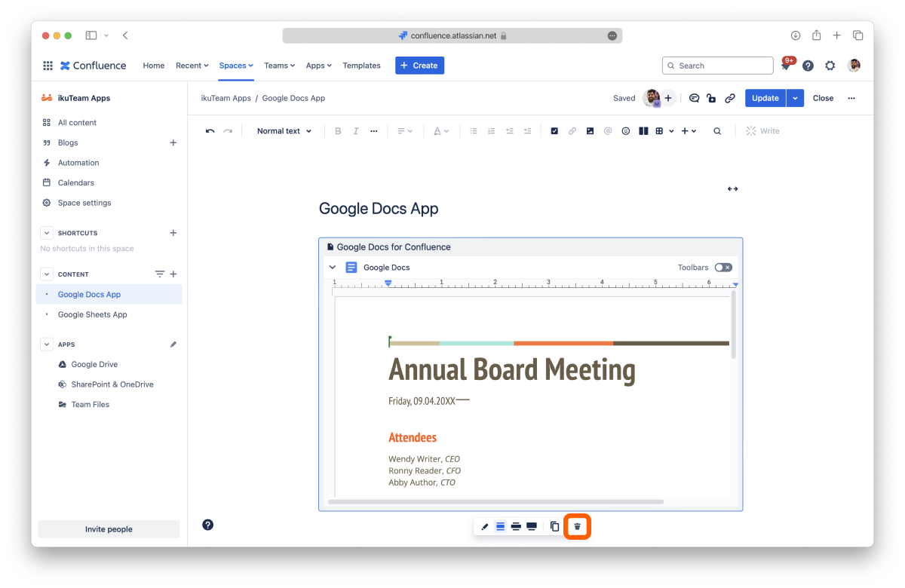
Task: Toggle the Toolbars switch
Action: point(723,268)
